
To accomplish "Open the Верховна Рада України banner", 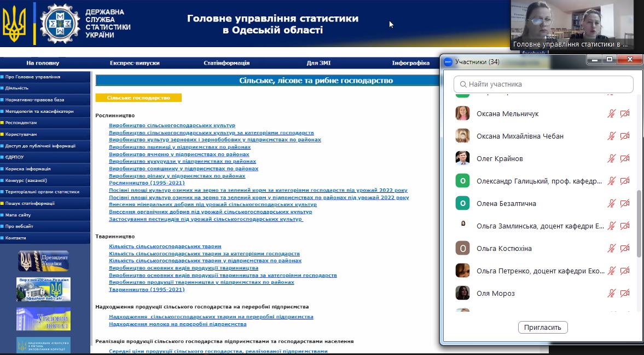I will pos(43,289).
